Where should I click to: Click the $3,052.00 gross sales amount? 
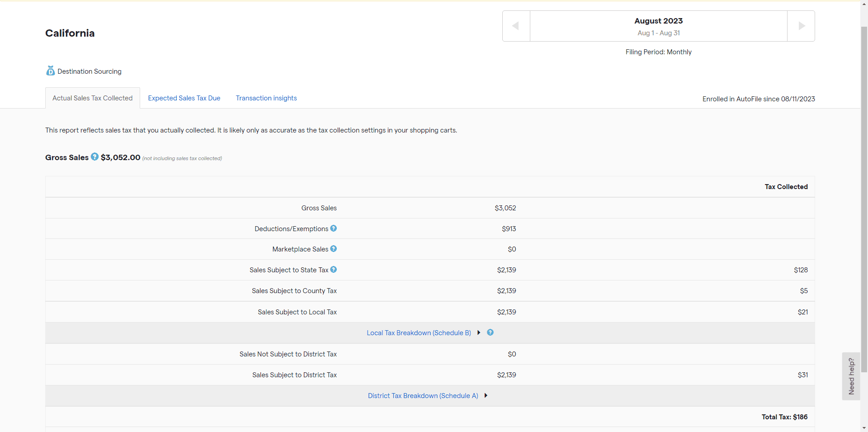tap(120, 157)
